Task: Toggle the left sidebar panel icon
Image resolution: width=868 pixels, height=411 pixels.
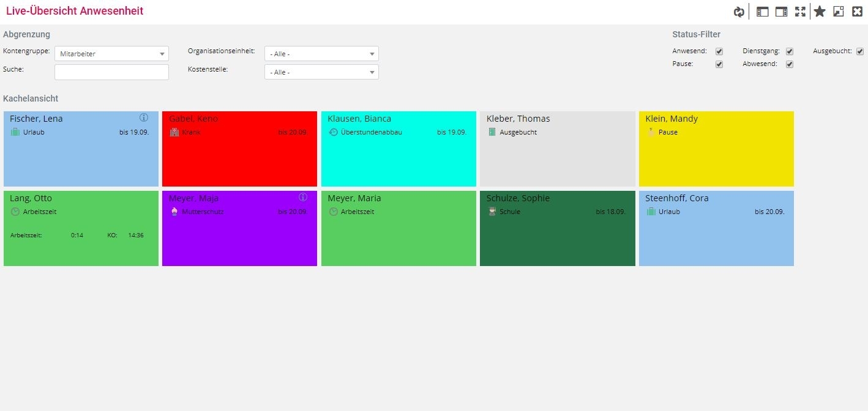Action: [x=762, y=12]
